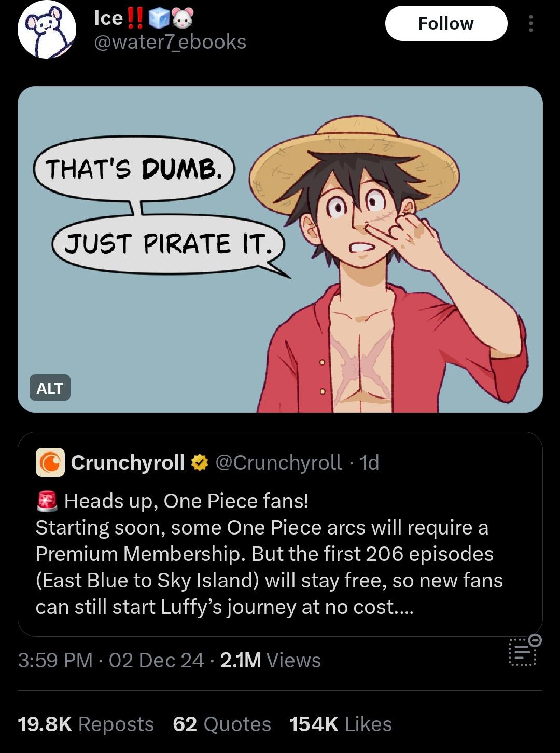View the 19.8K Reposts list
Viewport: 560px width, 753px height.
tap(86, 724)
